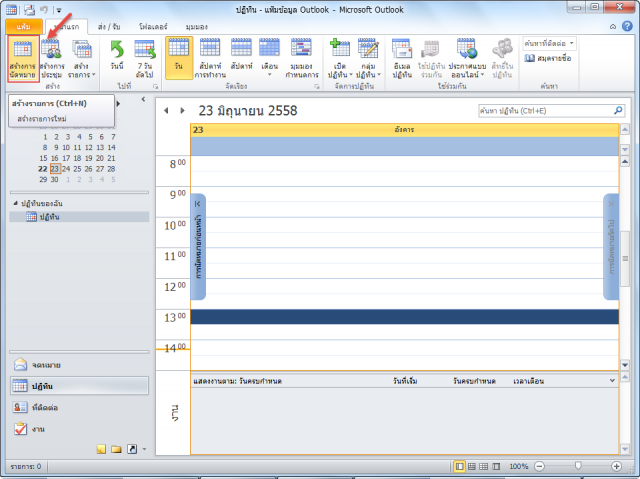Select the Calendar folder under My Calendars
The image size is (640, 479).
pyautogui.click(x=79, y=217)
